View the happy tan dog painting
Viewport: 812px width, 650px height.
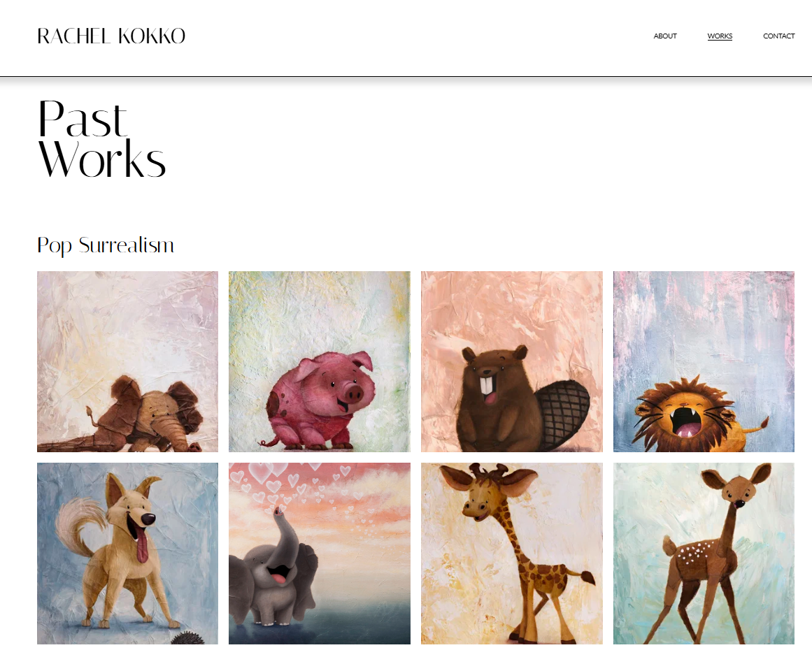(x=127, y=554)
